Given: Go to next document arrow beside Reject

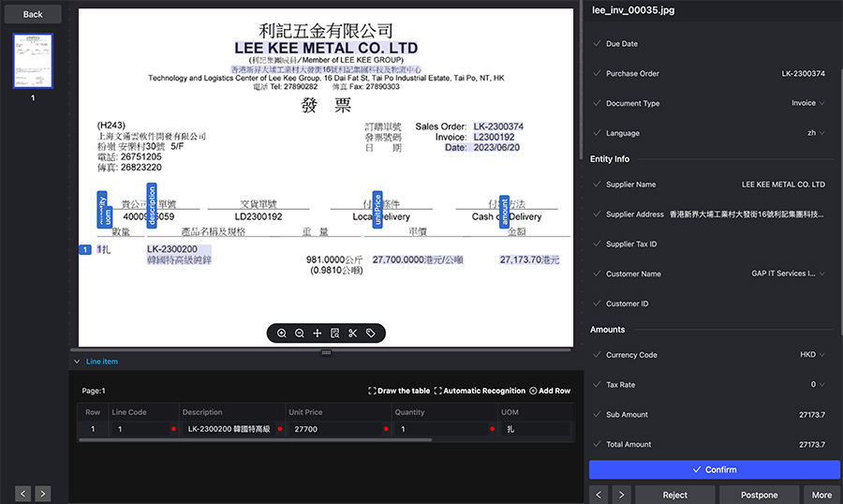Looking at the screenshot, I should [x=621, y=495].
